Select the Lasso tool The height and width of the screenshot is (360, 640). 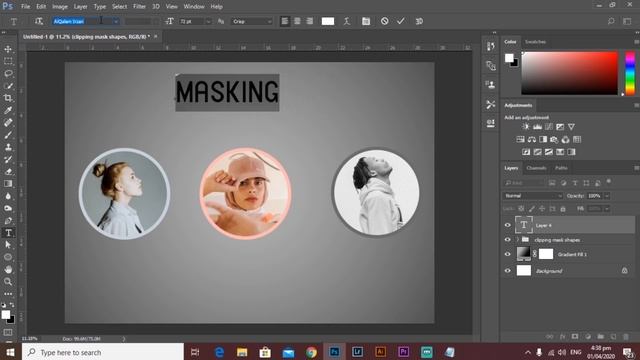click(8, 73)
